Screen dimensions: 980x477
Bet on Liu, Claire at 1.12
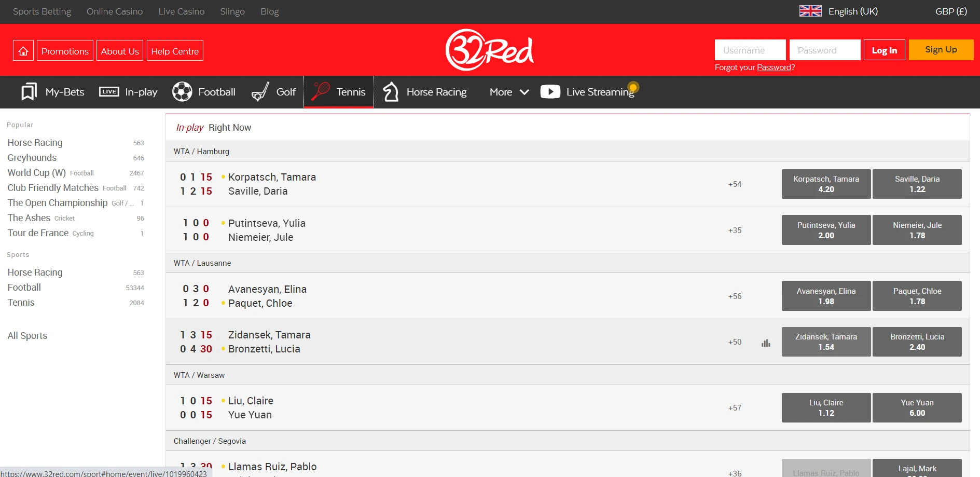tap(826, 407)
